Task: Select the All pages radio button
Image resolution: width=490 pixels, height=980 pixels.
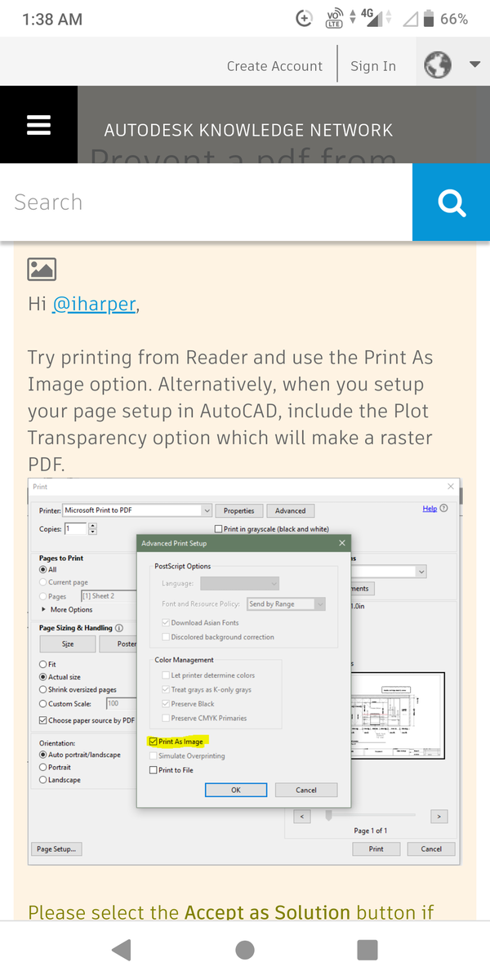Action: click(x=43, y=569)
